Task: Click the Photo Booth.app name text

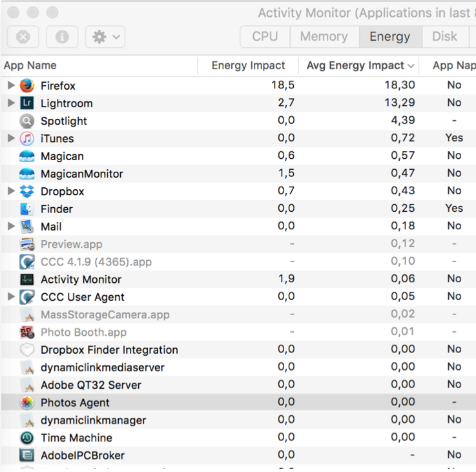Action: pyautogui.click(x=84, y=333)
